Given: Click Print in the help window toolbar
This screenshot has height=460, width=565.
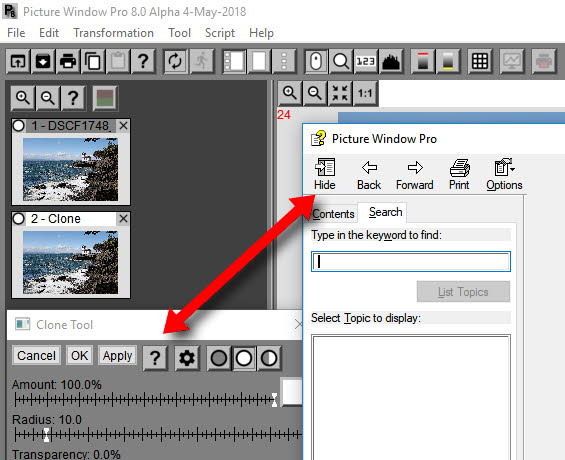Looking at the screenshot, I should pyautogui.click(x=459, y=174).
